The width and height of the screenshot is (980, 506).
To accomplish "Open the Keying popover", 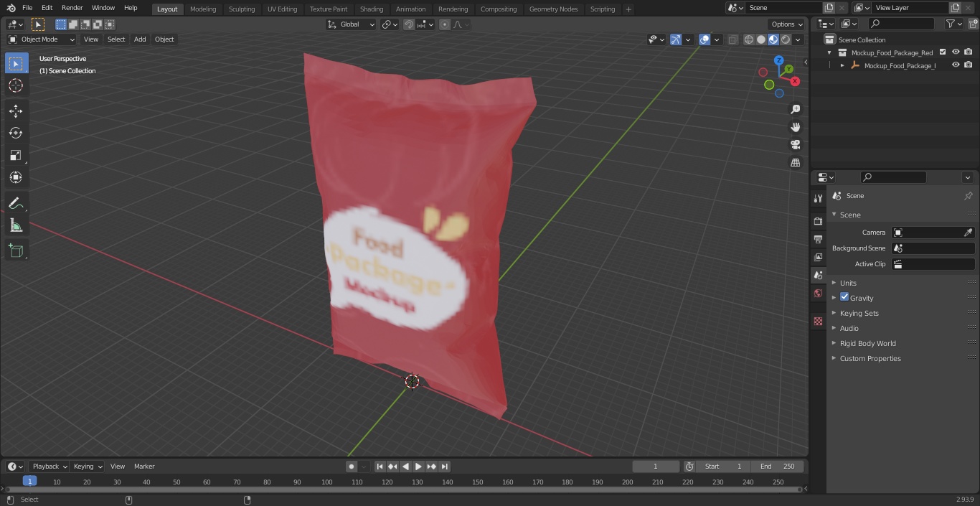I will (x=88, y=467).
